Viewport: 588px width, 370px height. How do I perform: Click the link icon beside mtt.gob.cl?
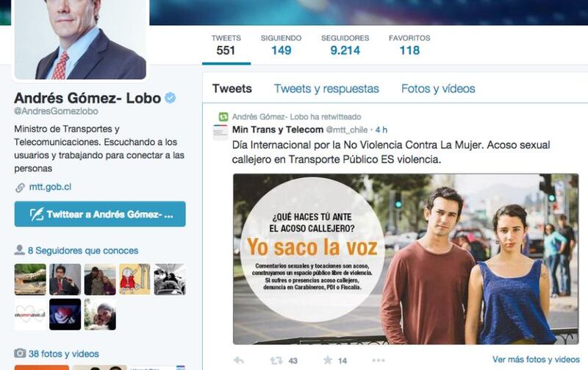point(20,188)
